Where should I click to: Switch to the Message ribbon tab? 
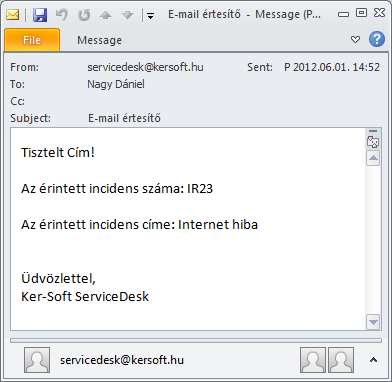pos(99,40)
